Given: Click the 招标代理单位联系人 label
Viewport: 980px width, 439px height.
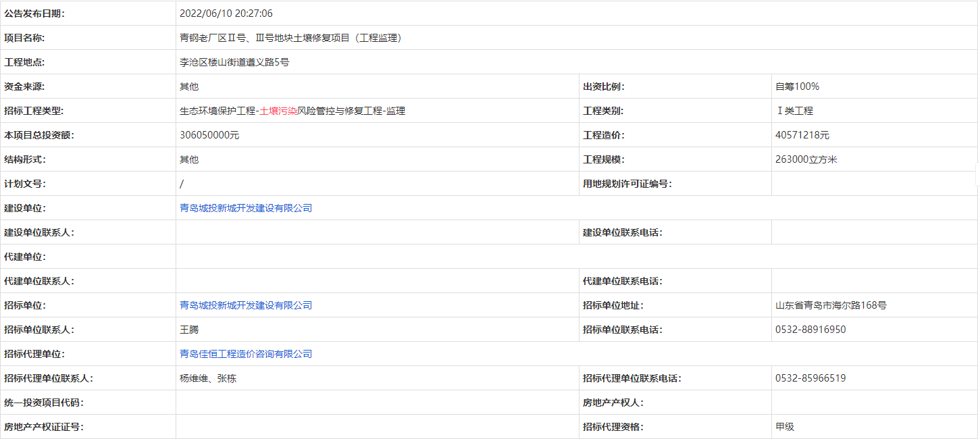Looking at the screenshot, I should (49, 378).
